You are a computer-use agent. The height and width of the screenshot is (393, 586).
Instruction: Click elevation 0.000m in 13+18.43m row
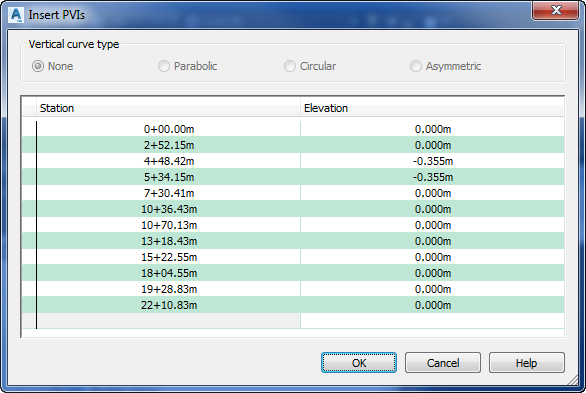(432, 241)
